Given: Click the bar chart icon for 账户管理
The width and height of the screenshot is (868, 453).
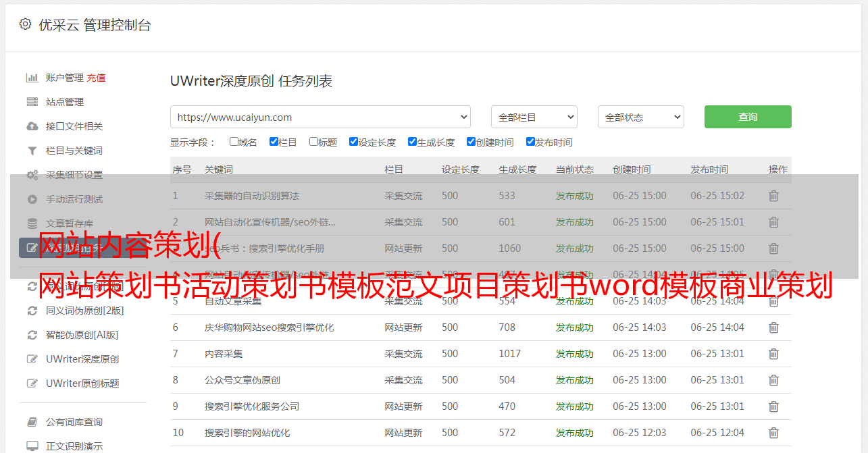Looking at the screenshot, I should pos(32,78).
